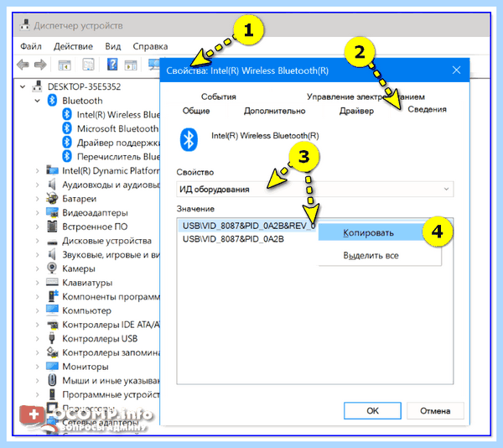
Task: Expand the Intel(R) Dynamic Platform category
Action: click(38, 171)
